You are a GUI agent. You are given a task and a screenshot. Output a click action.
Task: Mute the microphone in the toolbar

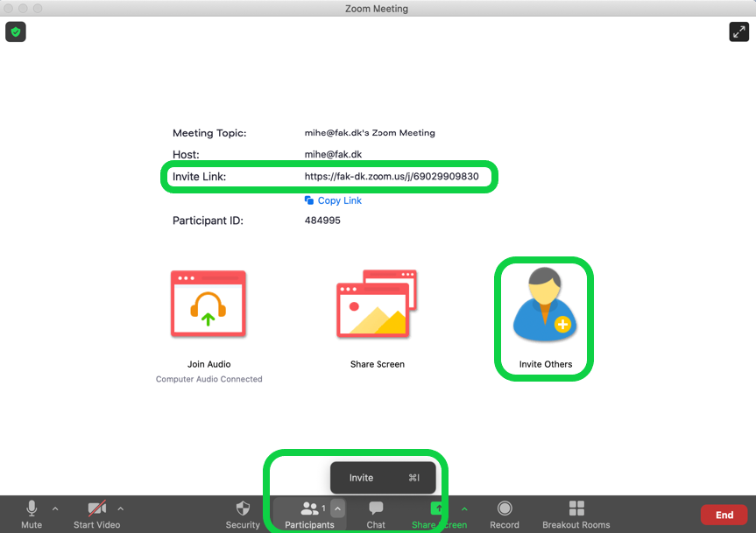click(32, 515)
